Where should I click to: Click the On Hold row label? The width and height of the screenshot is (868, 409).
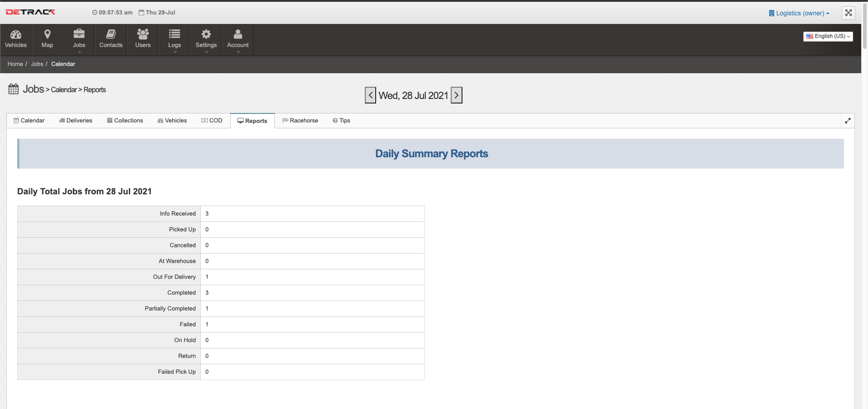click(x=185, y=340)
